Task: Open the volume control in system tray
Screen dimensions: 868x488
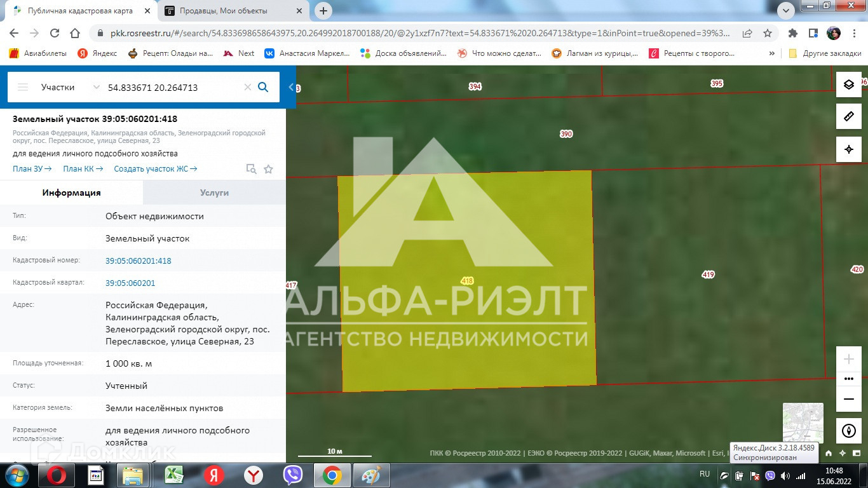Action: pyautogui.click(x=785, y=475)
